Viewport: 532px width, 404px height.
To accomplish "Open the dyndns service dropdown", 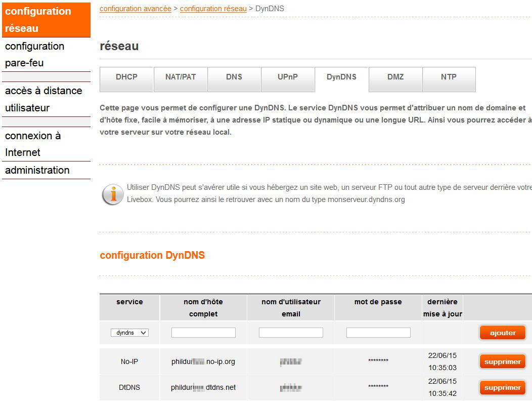I will coord(129,333).
